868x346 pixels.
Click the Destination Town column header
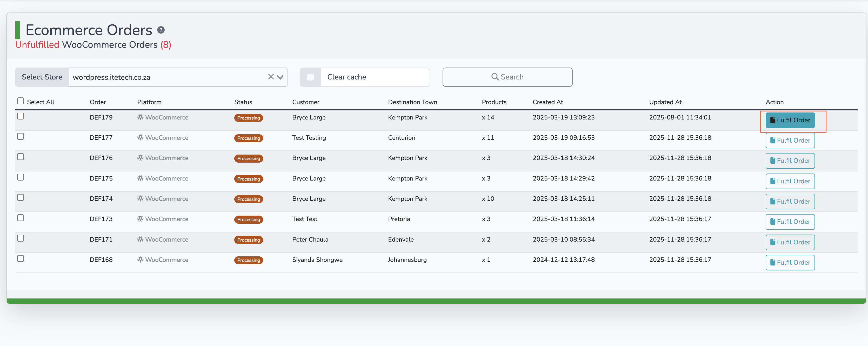click(412, 102)
